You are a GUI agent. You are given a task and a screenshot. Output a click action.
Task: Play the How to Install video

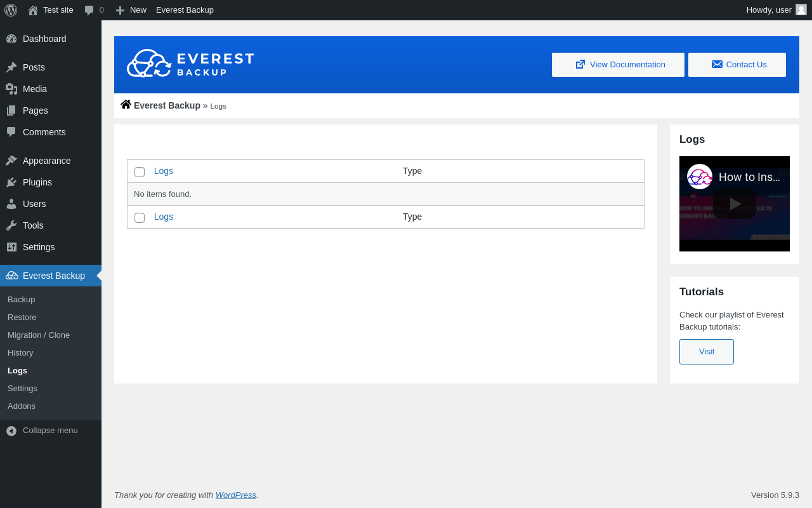tap(735, 204)
